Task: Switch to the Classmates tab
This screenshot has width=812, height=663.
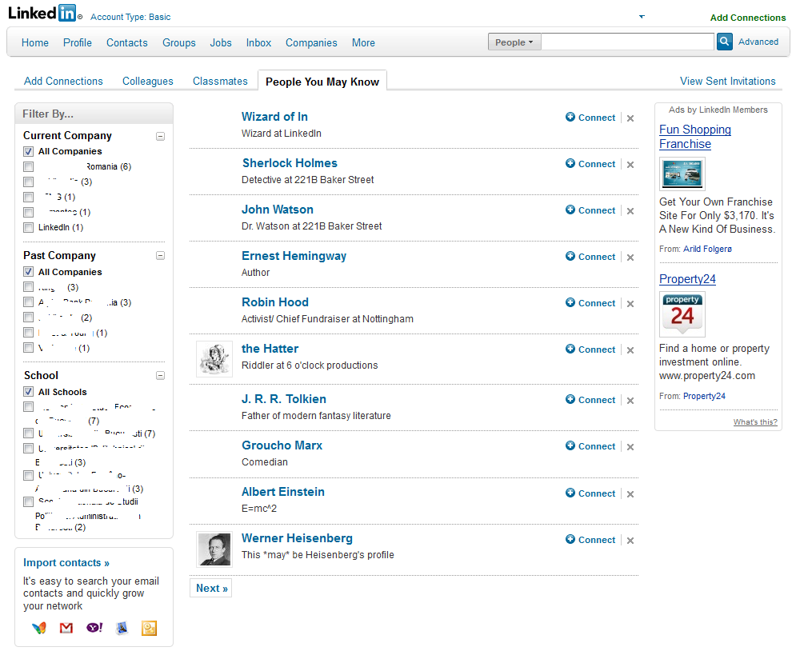Action: click(220, 81)
